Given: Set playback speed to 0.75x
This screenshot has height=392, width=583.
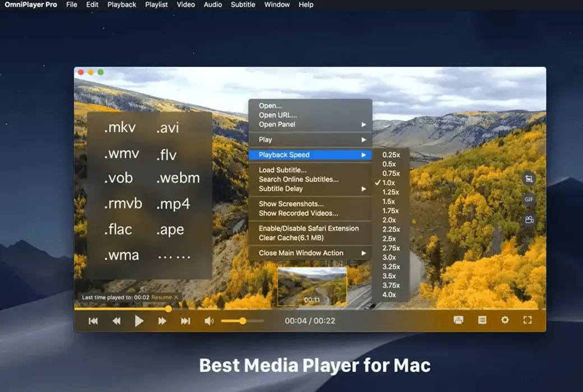Looking at the screenshot, I should click(391, 173).
